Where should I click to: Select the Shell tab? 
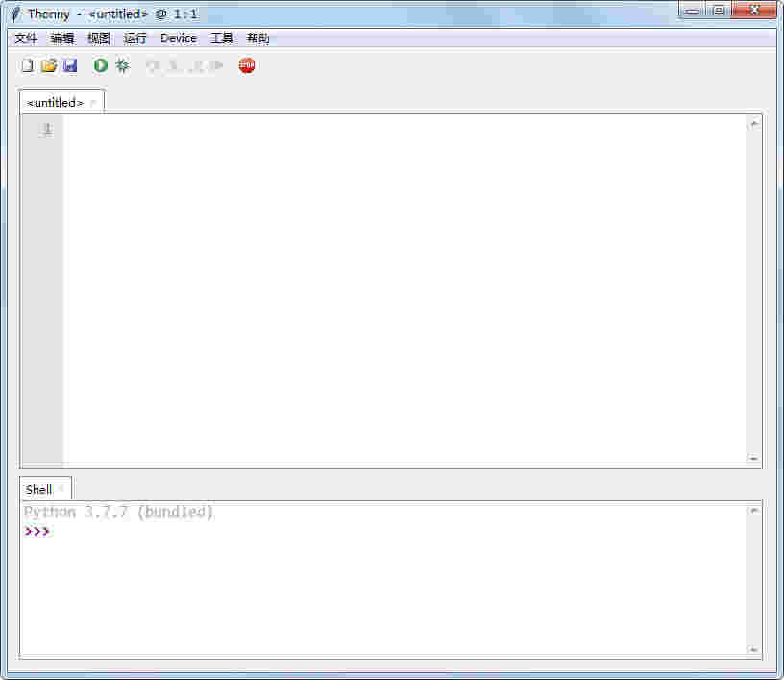tap(37, 489)
